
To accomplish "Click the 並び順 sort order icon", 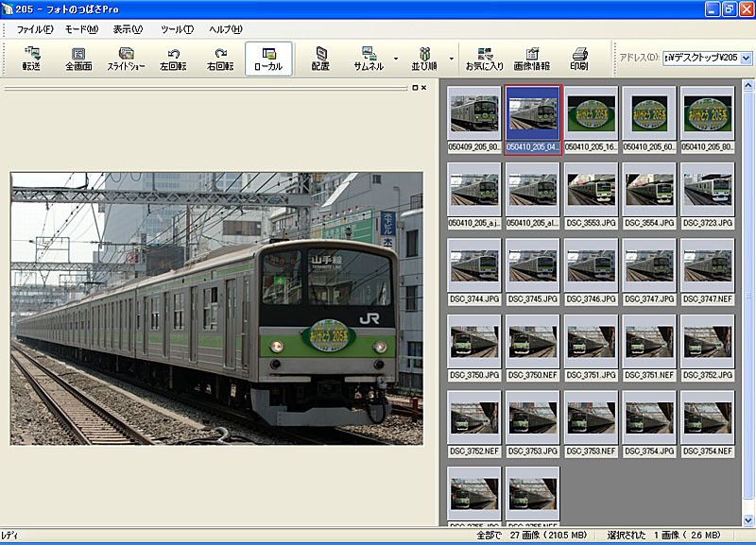I will [424, 59].
